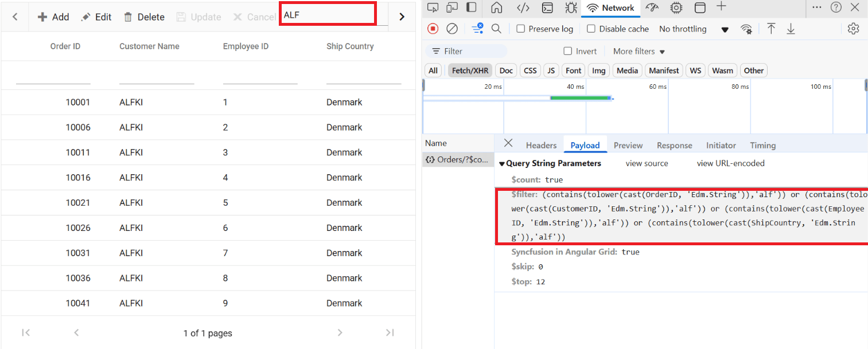Viewport: 868px width, 349px height.
Task: Toggle the All request type filter
Action: click(x=433, y=70)
